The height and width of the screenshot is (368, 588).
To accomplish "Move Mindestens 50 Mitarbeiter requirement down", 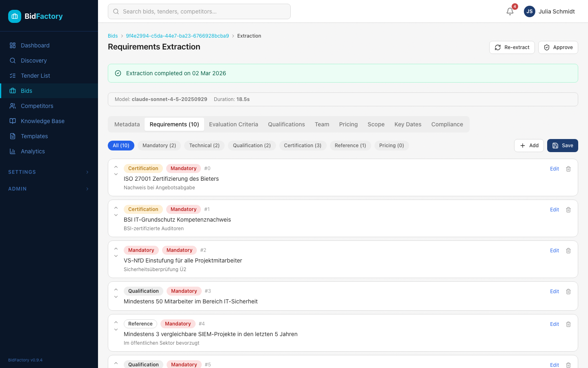I will 116,297.
